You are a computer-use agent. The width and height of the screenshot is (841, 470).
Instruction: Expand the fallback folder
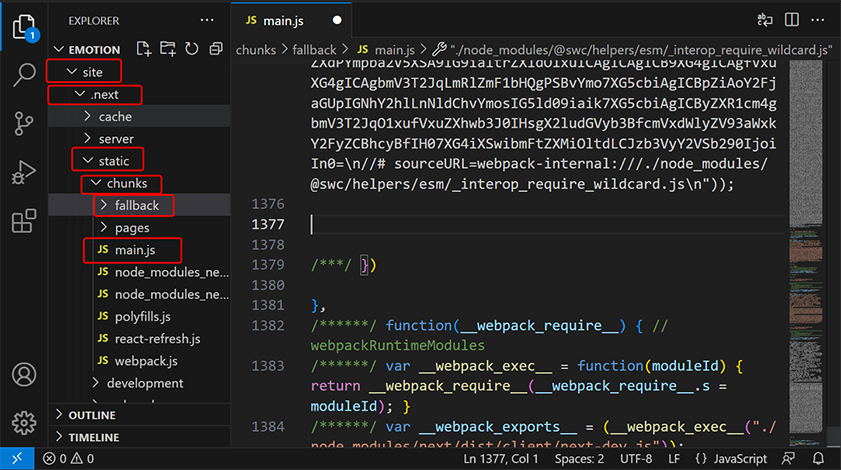point(137,205)
